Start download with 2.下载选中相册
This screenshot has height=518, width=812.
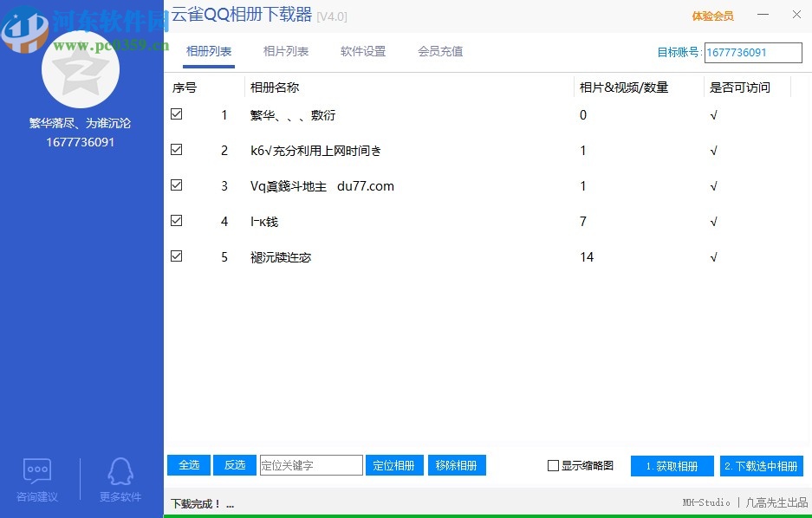(x=761, y=465)
